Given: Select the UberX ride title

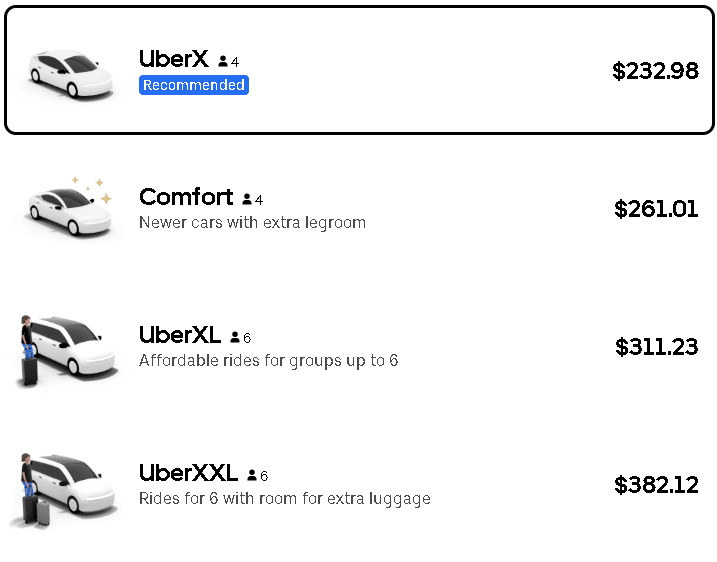Looking at the screenshot, I should pyautogui.click(x=174, y=59).
